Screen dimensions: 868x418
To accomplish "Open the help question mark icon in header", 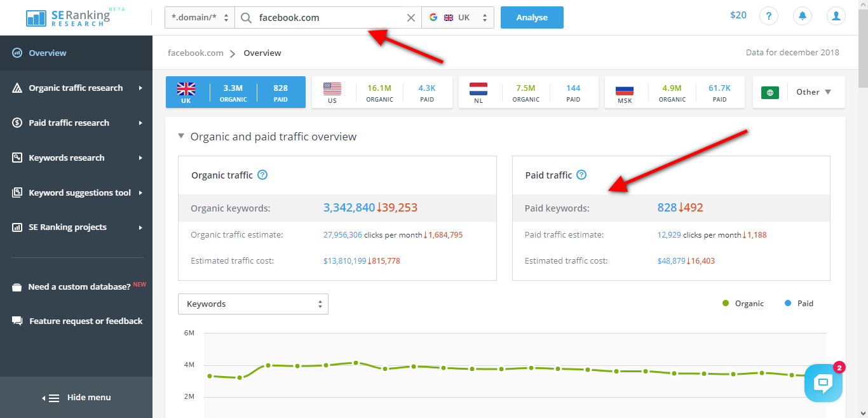I will pos(769,17).
